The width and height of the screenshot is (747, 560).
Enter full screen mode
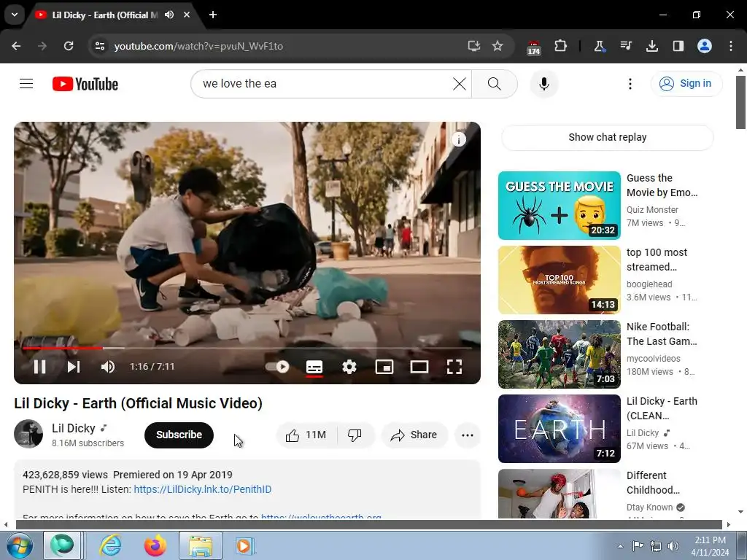click(454, 367)
